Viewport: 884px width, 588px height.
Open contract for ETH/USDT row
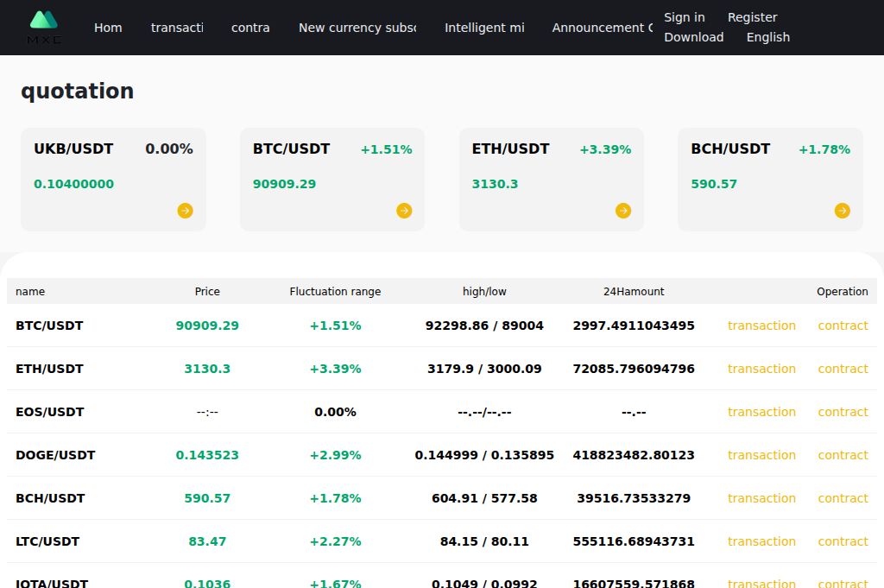click(x=842, y=369)
